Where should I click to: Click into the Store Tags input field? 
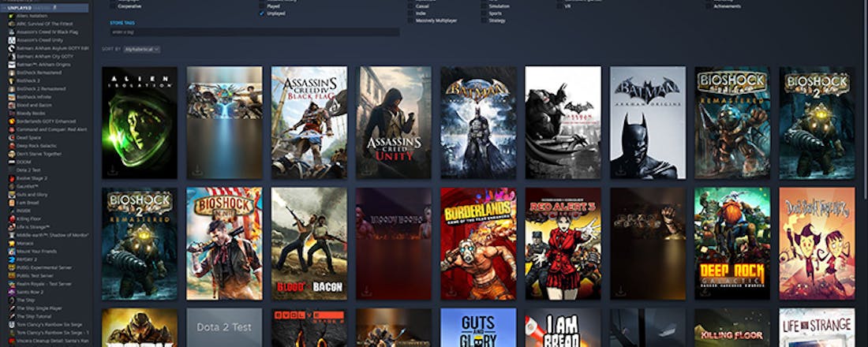coord(255,32)
